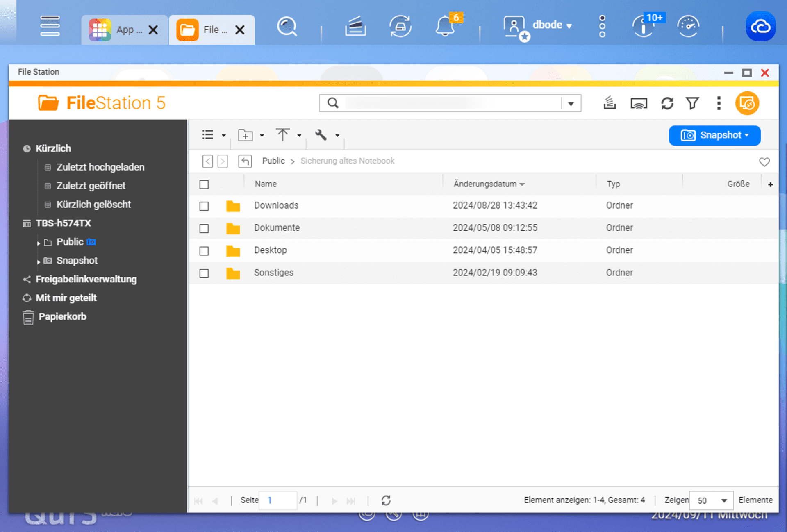Click the add column plus icon
787x532 pixels.
click(770, 184)
